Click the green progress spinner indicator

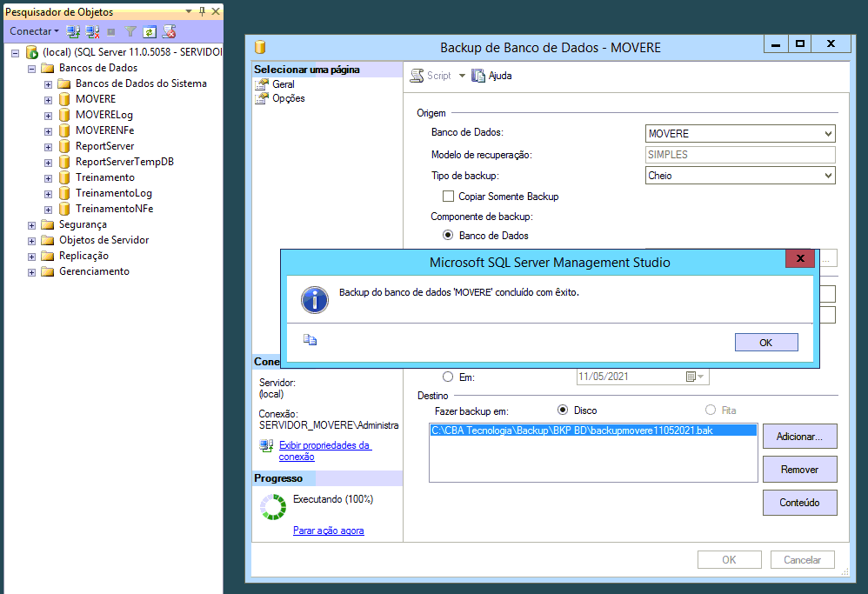click(273, 506)
